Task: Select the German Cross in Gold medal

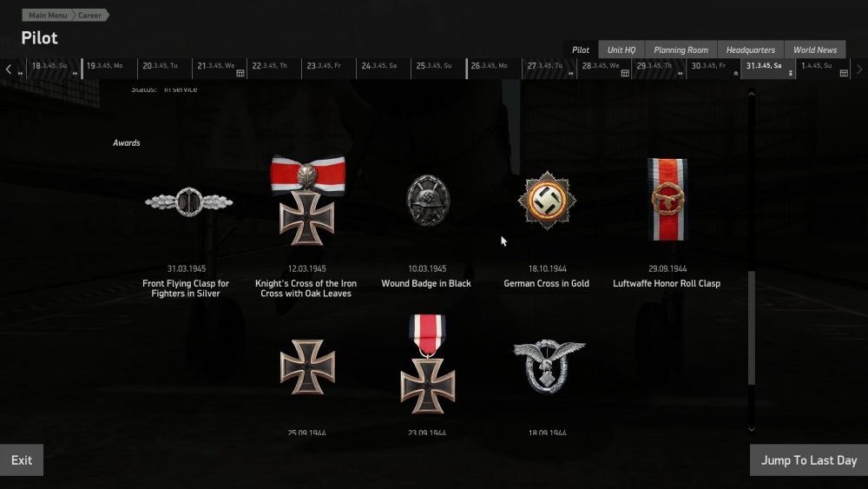Action: coord(547,200)
